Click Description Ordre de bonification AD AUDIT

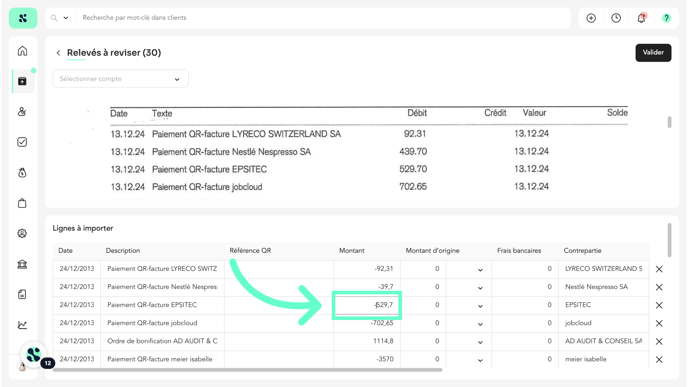[162, 341]
